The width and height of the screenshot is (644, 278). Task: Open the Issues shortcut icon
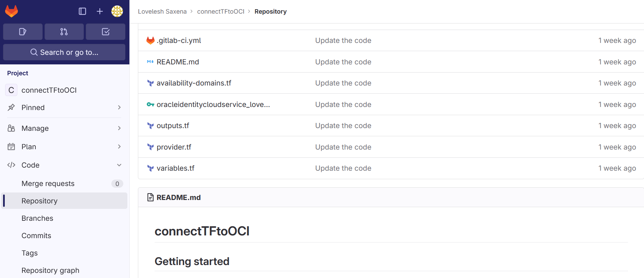click(x=23, y=32)
